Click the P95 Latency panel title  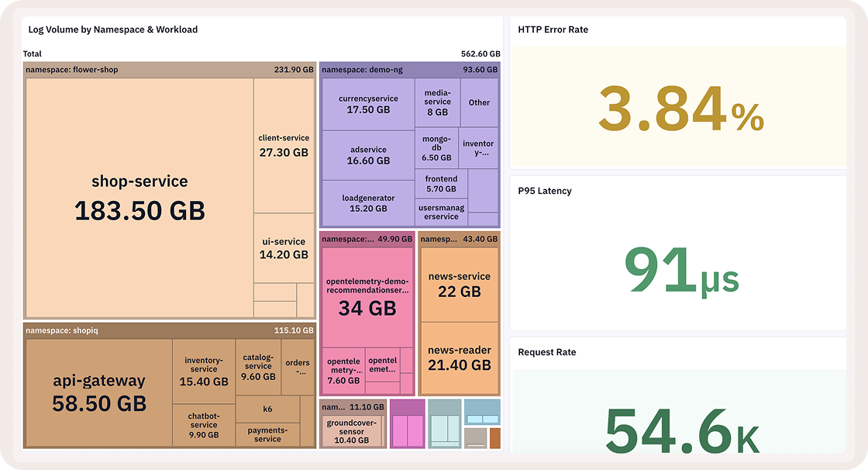click(545, 191)
